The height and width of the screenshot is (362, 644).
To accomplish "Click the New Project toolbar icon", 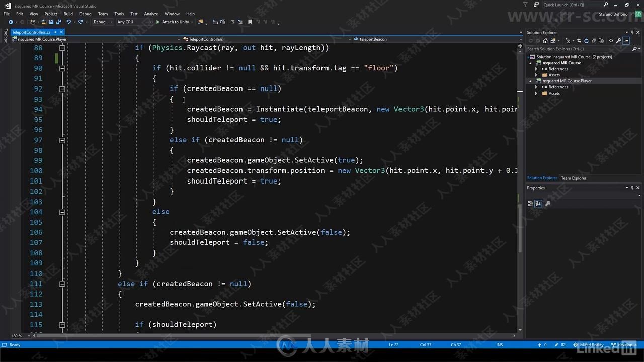I will pyautogui.click(x=32, y=22).
